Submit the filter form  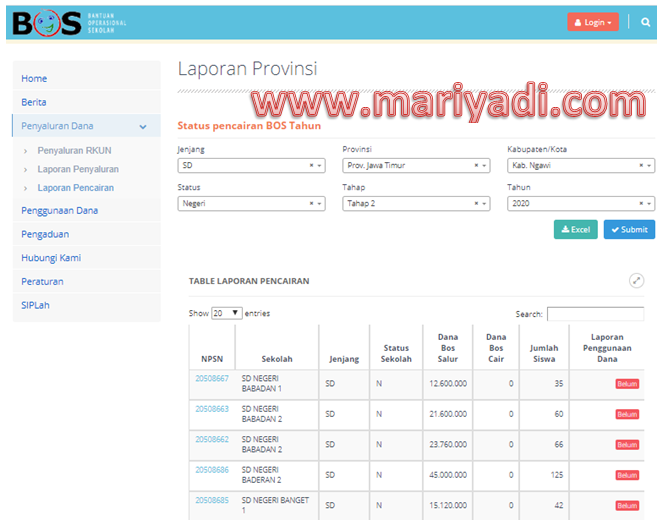coord(629,229)
